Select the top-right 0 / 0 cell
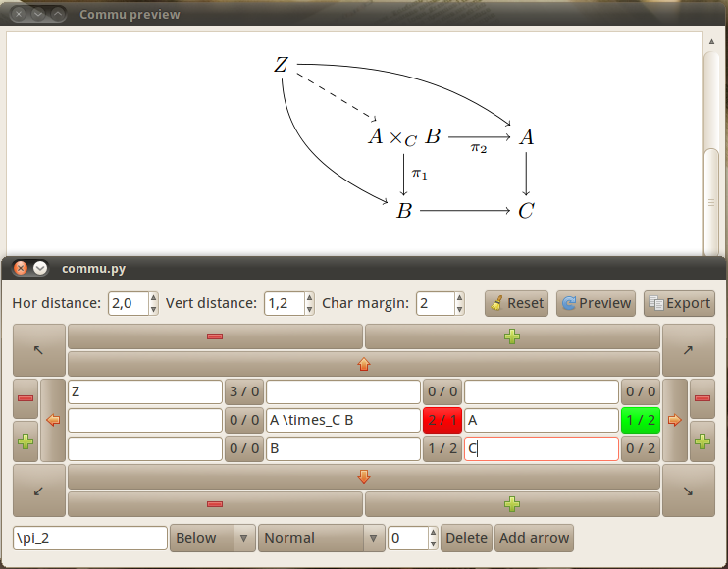Screen dimensions: 728x569 pyautogui.click(x=641, y=391)
